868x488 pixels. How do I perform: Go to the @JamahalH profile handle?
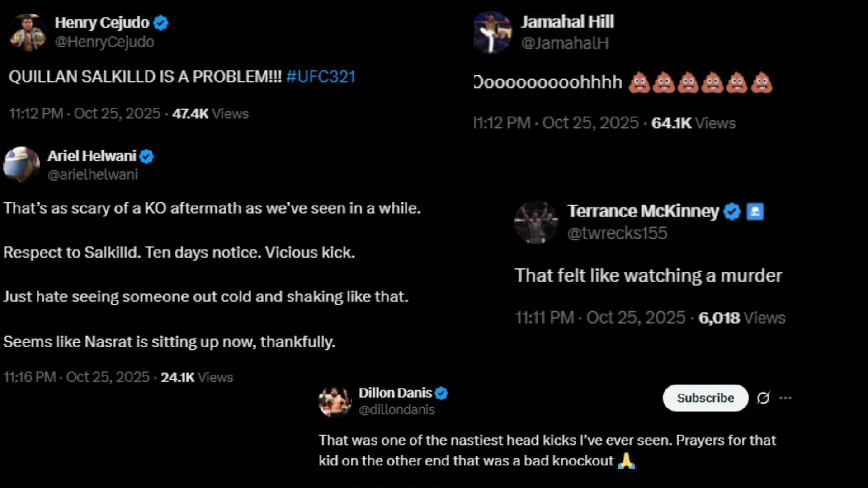coord(565,43)
